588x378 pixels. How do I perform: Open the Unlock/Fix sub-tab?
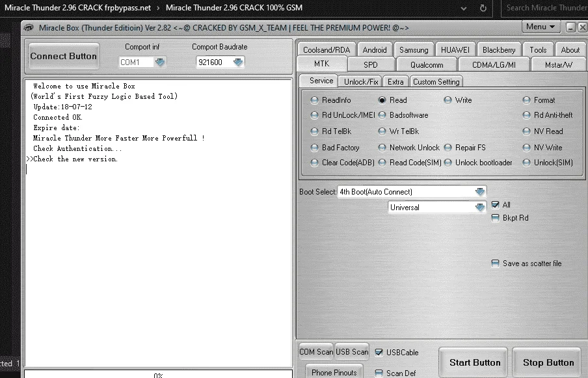(x=361, y=81)
